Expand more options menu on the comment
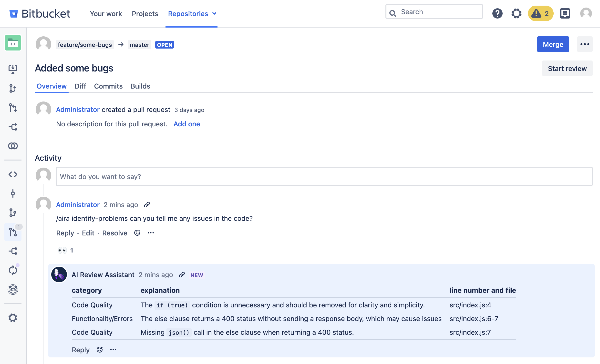 (x=151, y=233)
